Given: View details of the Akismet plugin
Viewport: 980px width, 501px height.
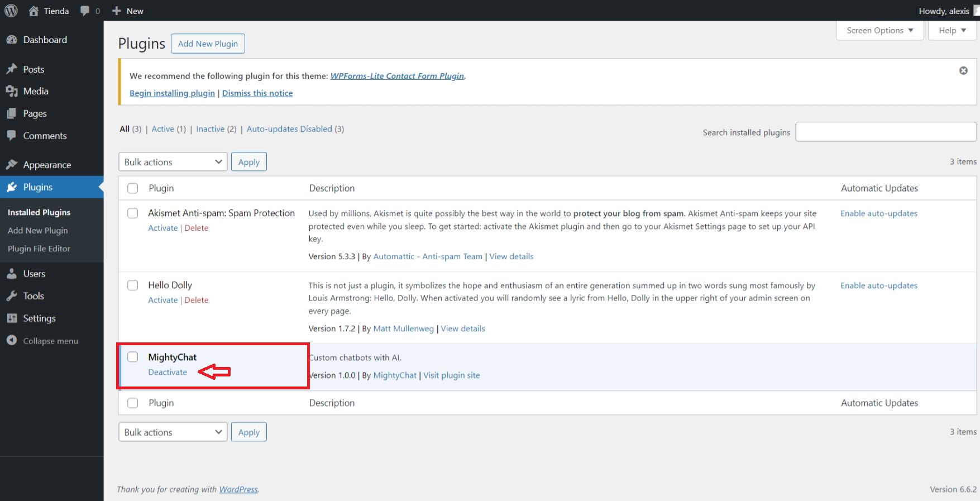Looking at the screenshot, I should pos(511,256).
